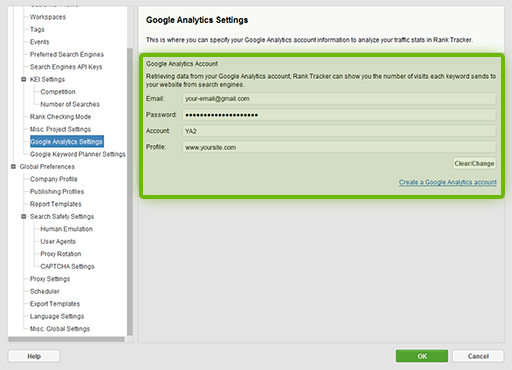Click the Profile field with www.yoursite.com
This screenshot has height=370, width=512.
[339, 147]
